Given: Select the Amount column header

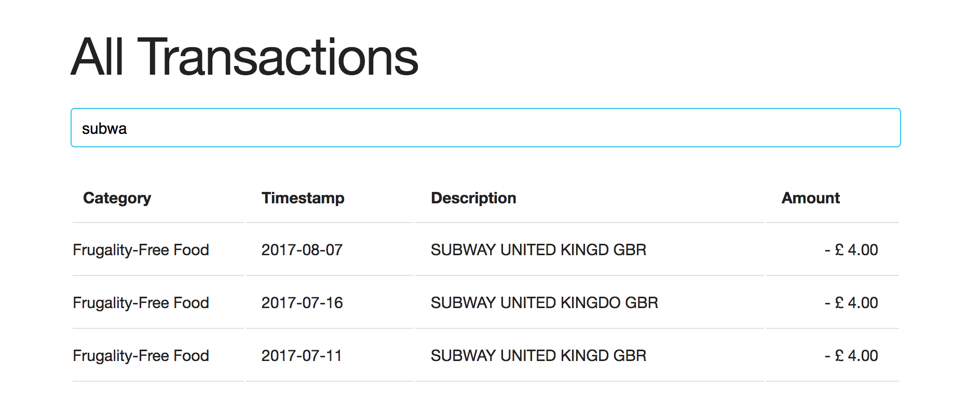Looking at the screenshot, I should coord(810,198).
